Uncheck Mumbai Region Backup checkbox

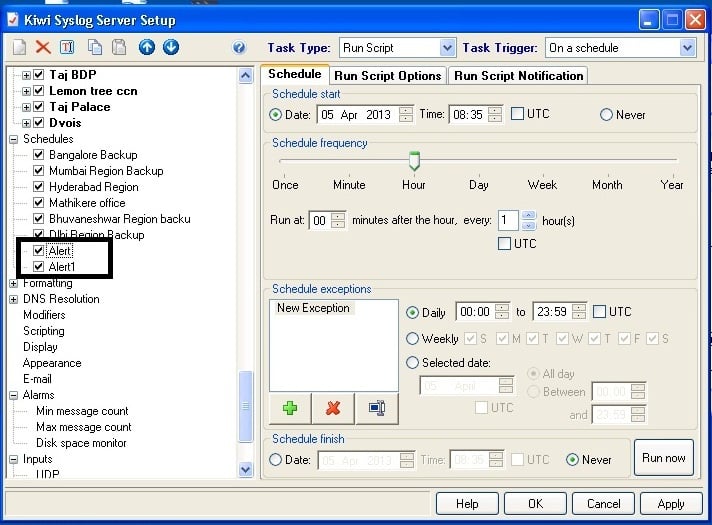point(39,171)
